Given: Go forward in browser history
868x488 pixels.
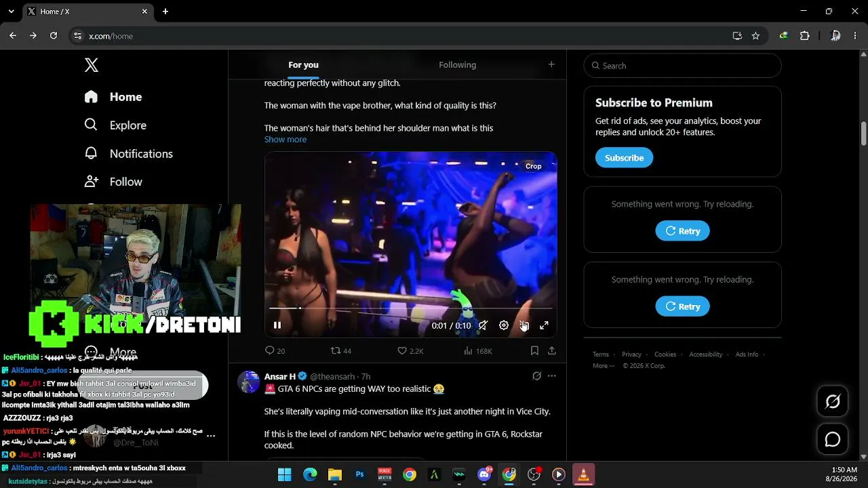Looking at the screenshot, I should click(x=33, y=36).
